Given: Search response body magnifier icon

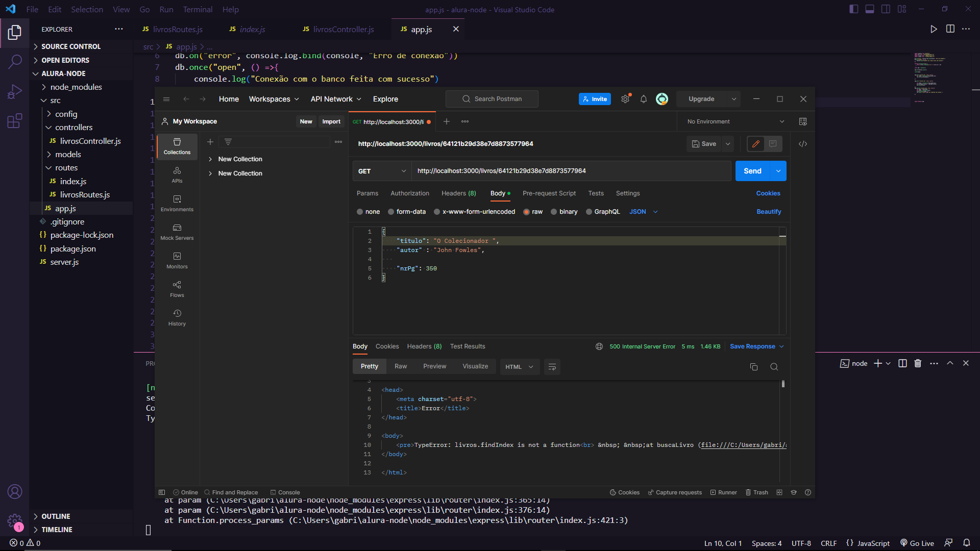Looking at the screenshot, I should coord(774,367).
